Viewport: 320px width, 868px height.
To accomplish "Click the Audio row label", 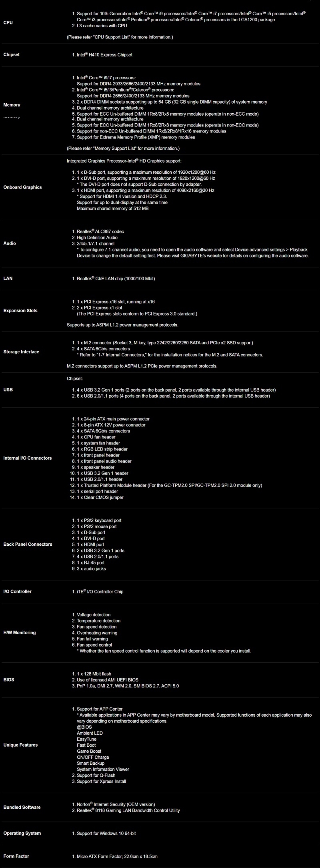I will coord(10,243).
